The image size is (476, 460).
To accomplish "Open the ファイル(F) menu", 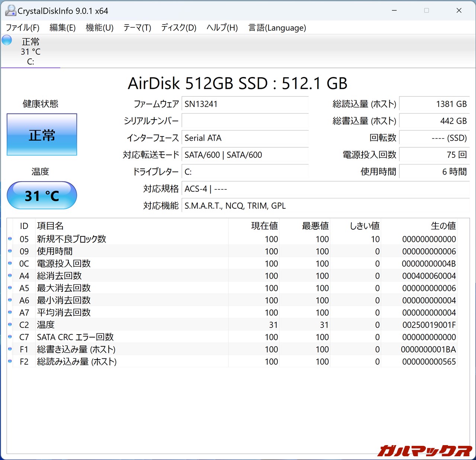I will 22,28.
